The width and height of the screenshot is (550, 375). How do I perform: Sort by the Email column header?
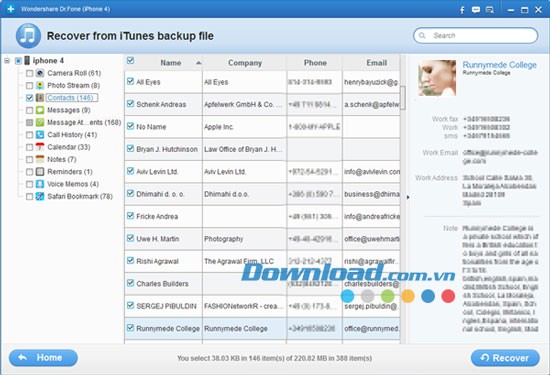pyautogui.click(x=376, y=63)
